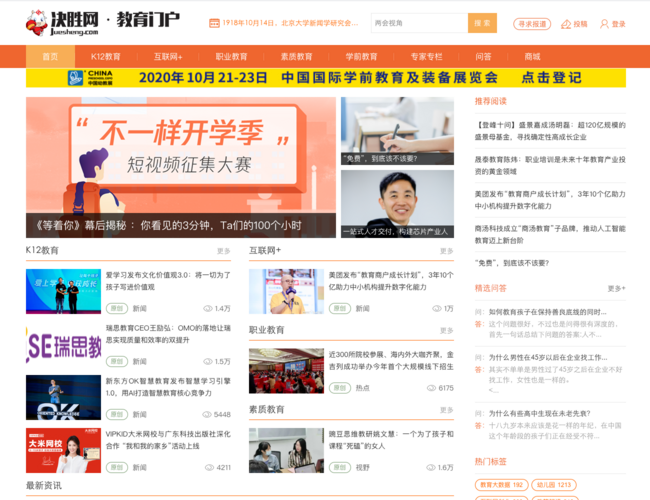
Task: Click the 登录 user icon
Action: pos(604,24)
